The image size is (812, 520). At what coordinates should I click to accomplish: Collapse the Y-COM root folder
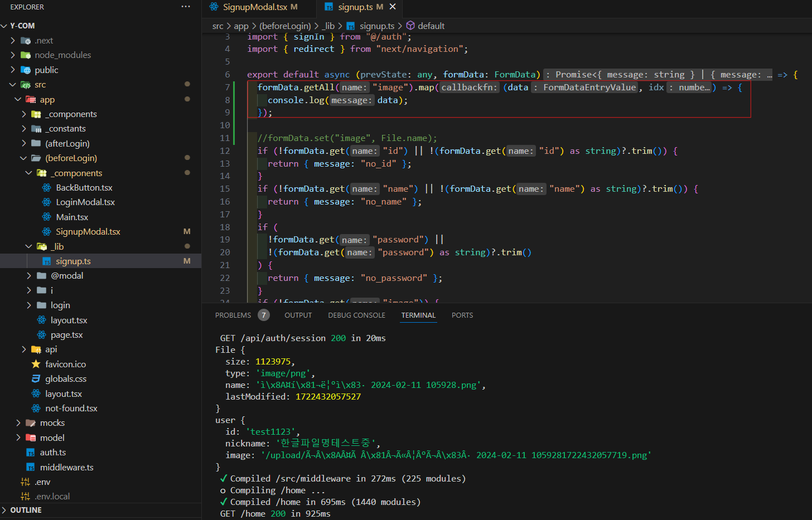point(4,26)
